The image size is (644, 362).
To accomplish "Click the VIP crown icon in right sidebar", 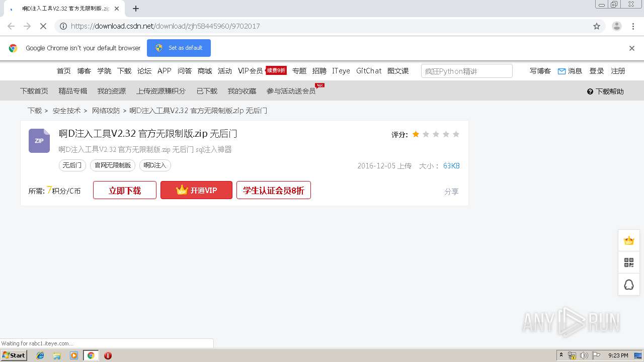I will (629, 240).
